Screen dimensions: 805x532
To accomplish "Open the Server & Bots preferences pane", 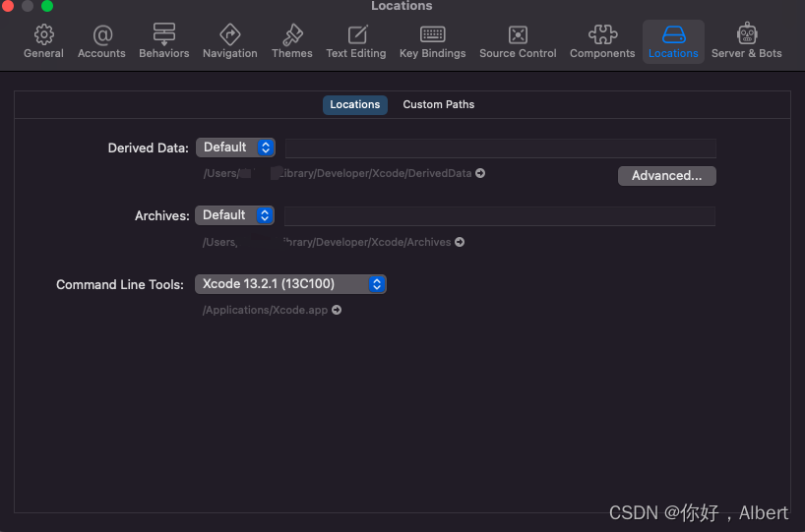I will click(747, 41).
